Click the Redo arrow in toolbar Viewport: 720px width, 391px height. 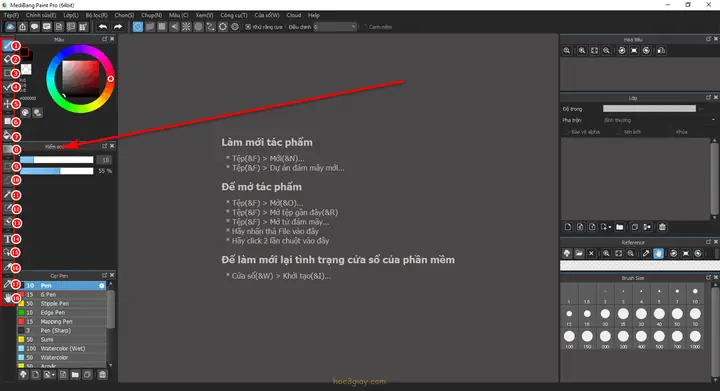pos(118,27)
